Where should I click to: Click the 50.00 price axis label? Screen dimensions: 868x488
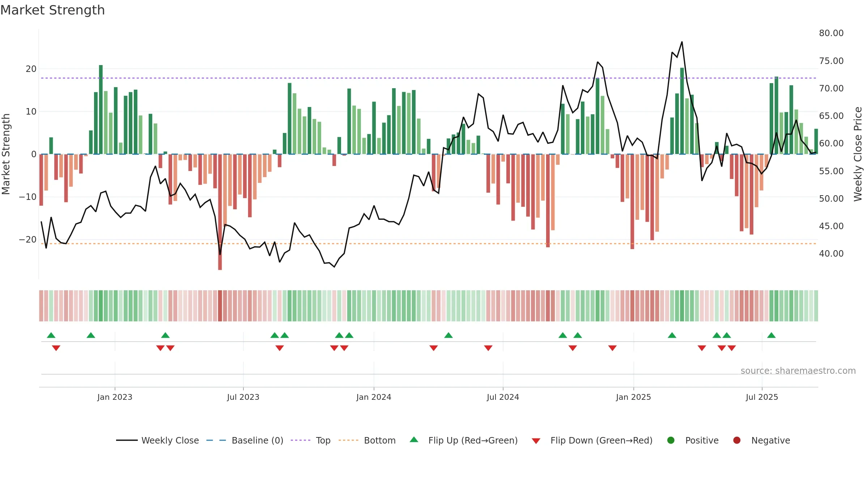pos(831,198)
